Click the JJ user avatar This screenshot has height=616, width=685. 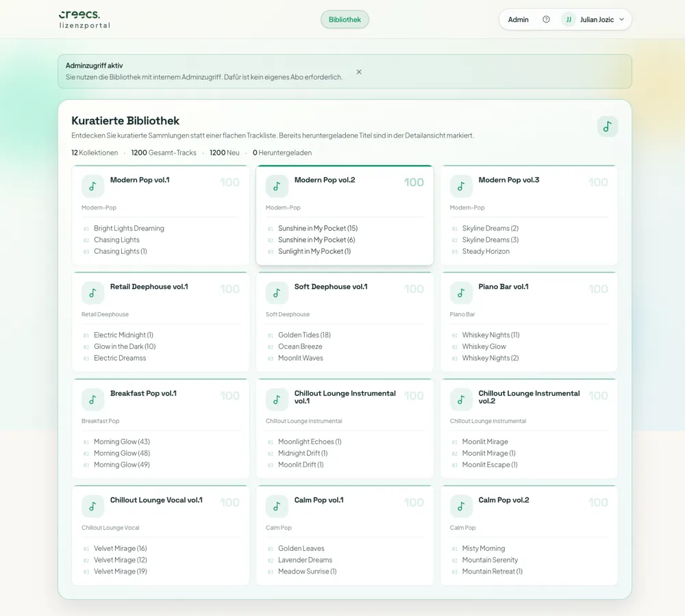pos(569,20)
